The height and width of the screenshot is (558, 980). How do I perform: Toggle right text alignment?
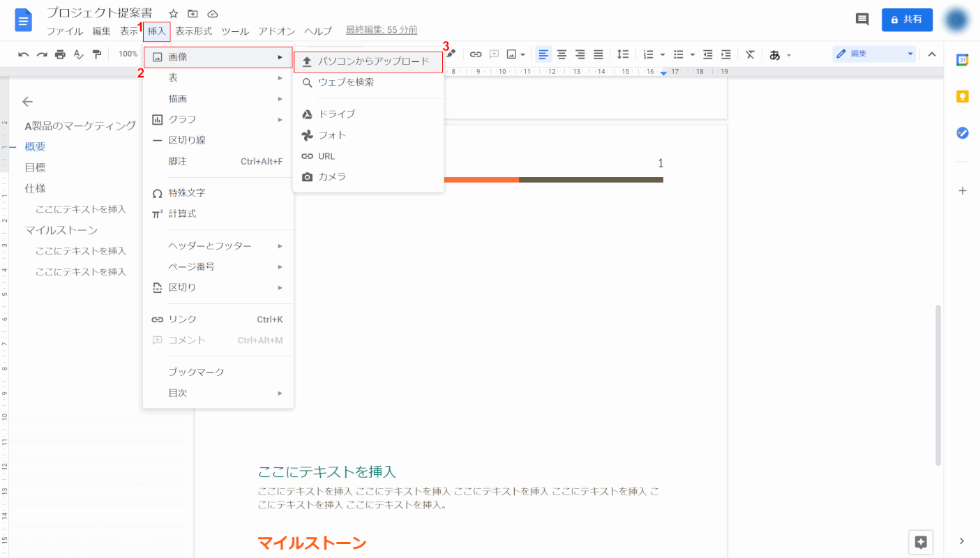(x=580, y=54)
